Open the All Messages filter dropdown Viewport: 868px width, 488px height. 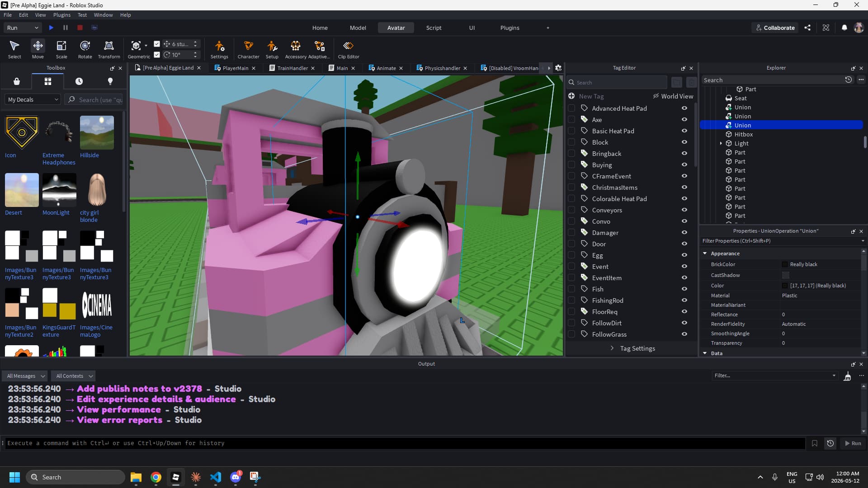[25, 376]
